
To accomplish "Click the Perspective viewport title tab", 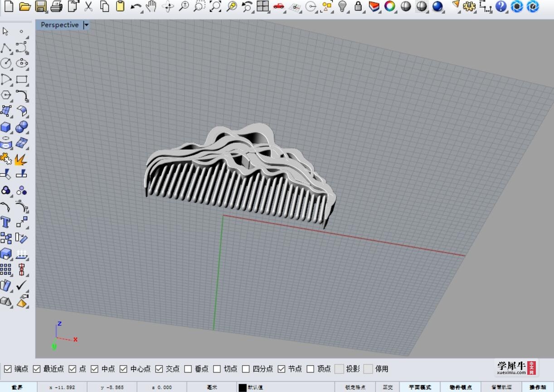I will [59, 25].
